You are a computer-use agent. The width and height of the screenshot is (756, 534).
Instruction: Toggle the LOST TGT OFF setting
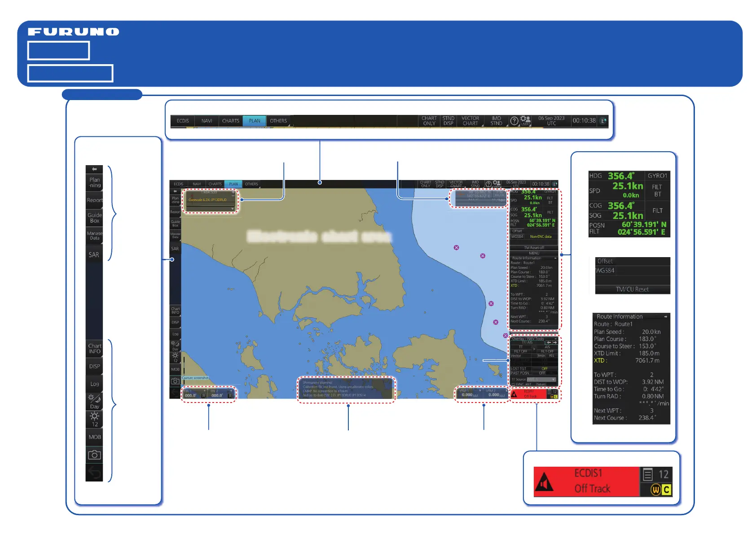(x=544, y=368)
